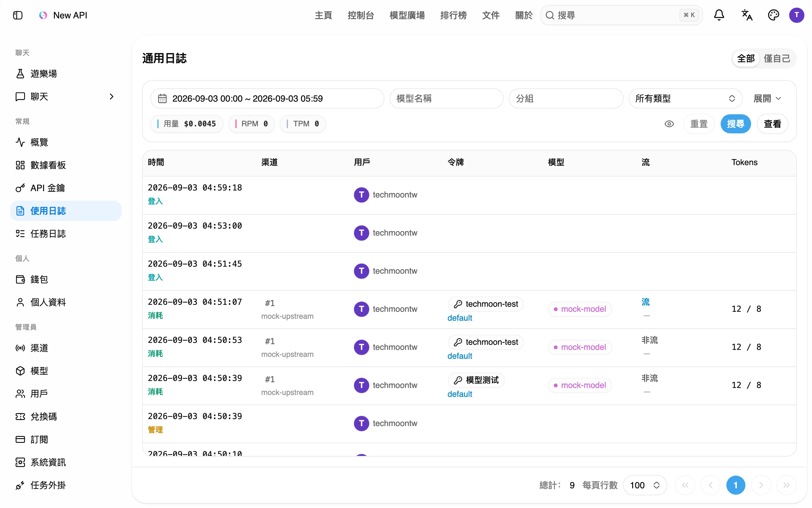Open the notifications bell
Image resolution: width=812 pixels, height=508 pixels.
click(719, 15)
